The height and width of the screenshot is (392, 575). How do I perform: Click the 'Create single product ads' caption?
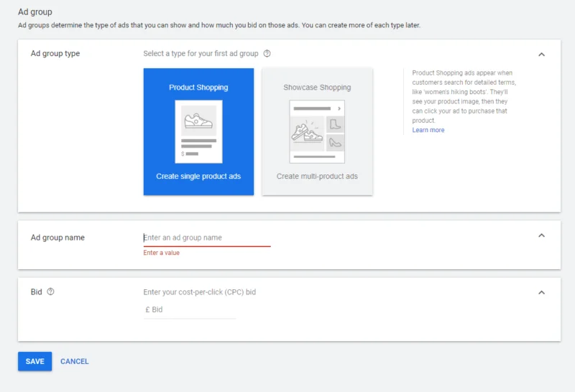198,176
